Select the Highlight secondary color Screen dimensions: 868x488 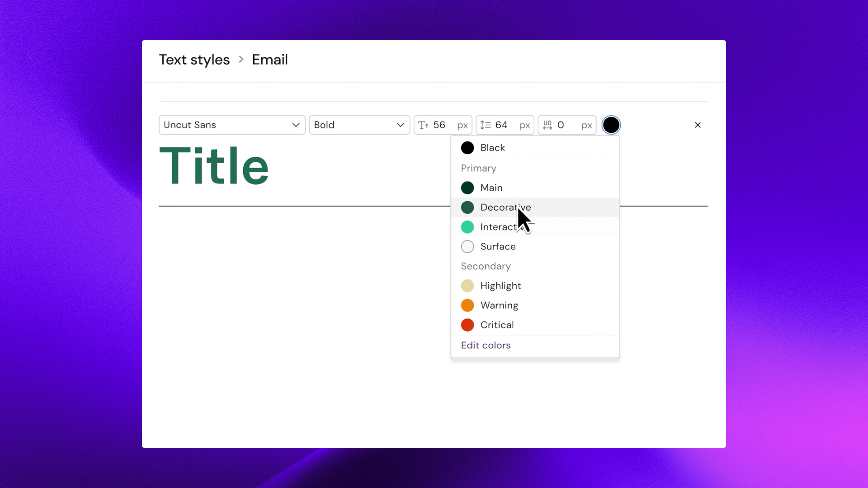(500, 286)
